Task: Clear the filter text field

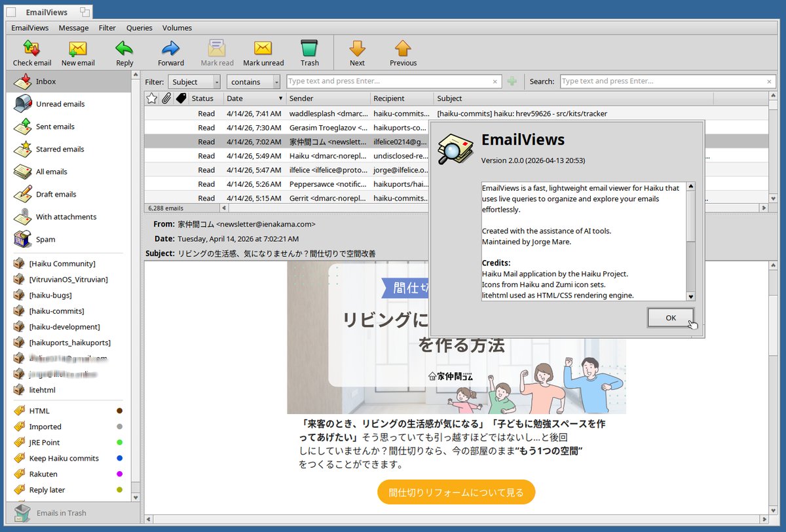Action: 495,82
